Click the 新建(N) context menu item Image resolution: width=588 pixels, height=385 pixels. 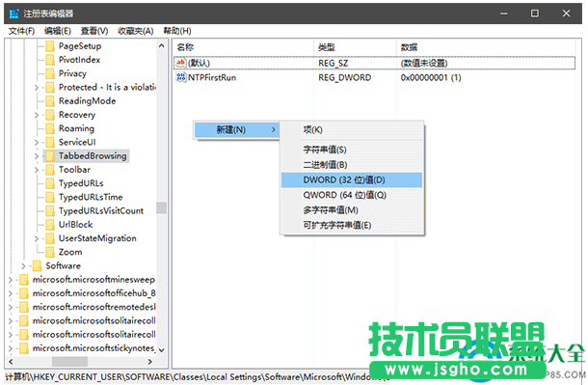tap(236, 130)
